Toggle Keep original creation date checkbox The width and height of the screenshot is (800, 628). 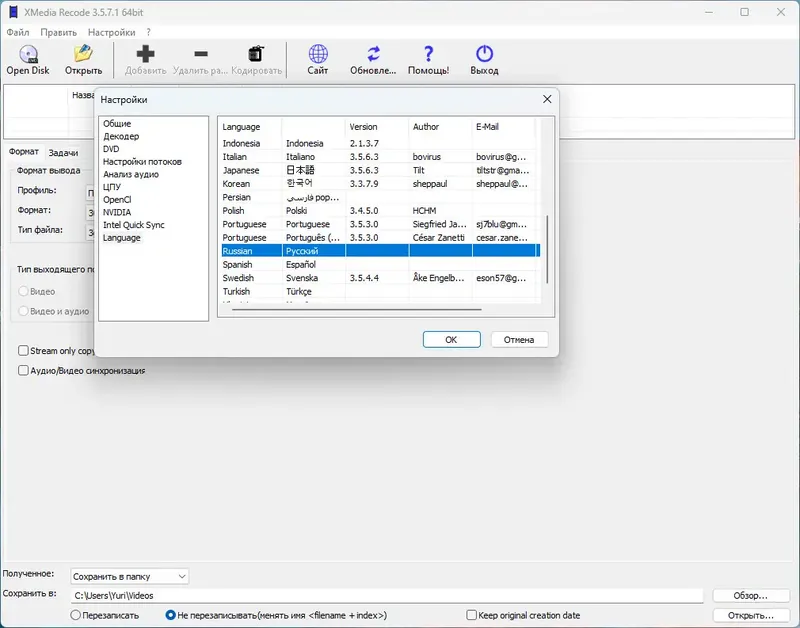(x=471, y=615)
